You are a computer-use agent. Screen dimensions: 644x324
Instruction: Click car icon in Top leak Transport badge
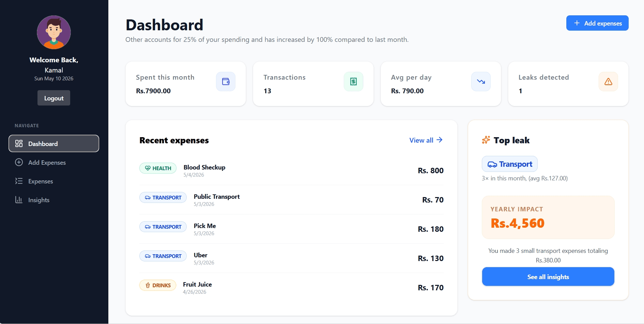click(x=492, y=164)
